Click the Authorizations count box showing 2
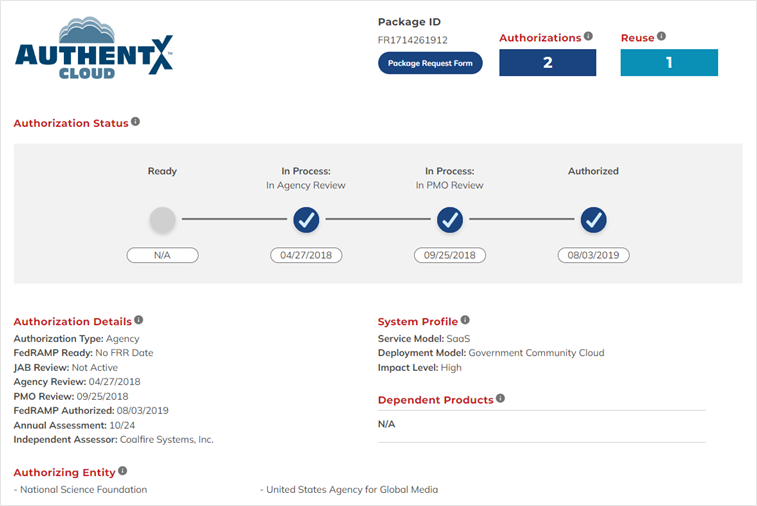This screenshot has width=757, height=506. [547, 63]
